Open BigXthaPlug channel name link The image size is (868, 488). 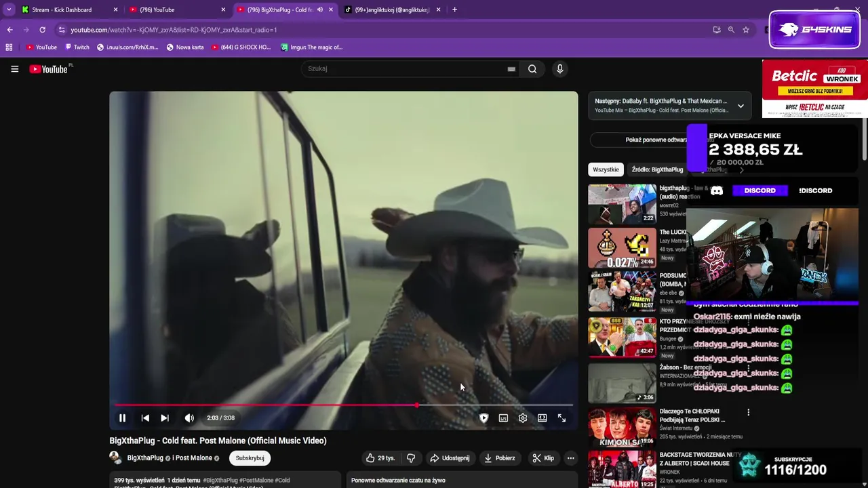point(145,458)
